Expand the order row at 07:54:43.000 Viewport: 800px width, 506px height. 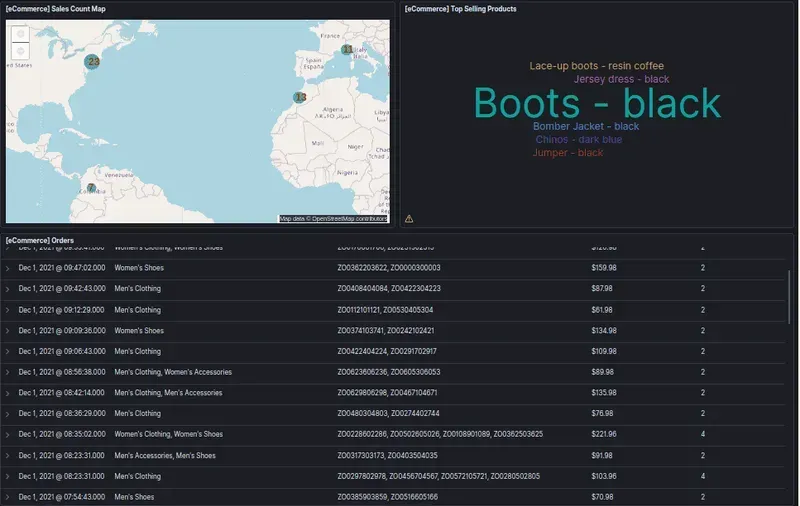point(8,497)
